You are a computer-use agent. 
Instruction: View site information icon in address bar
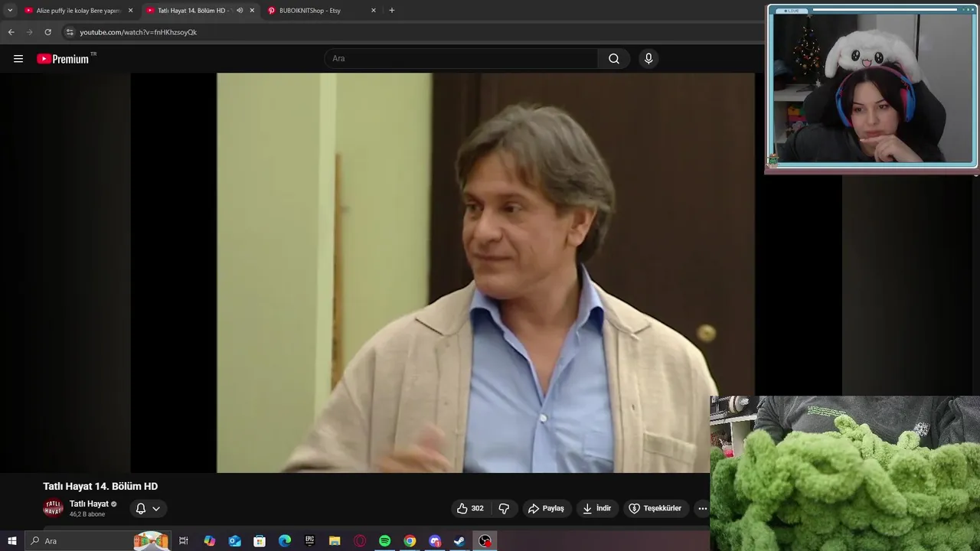pyautogui.click(x=70, y=32)
